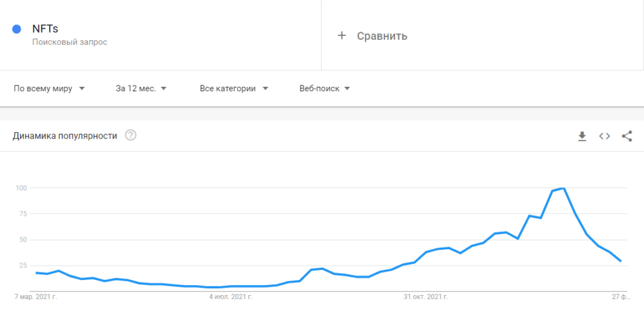Click the blue dot next to NFTs

coord(17,29)
